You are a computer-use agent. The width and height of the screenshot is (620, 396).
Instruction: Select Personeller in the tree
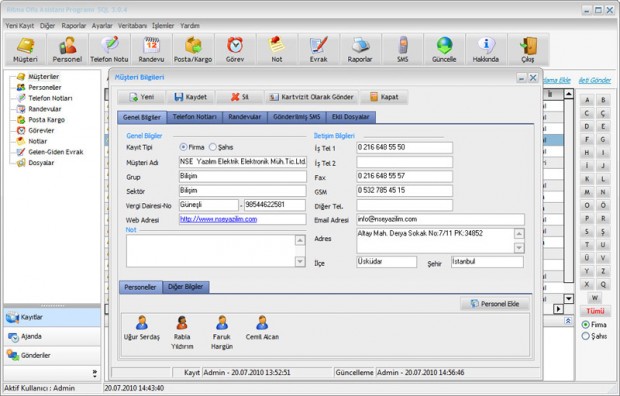(x=45, y=87)
